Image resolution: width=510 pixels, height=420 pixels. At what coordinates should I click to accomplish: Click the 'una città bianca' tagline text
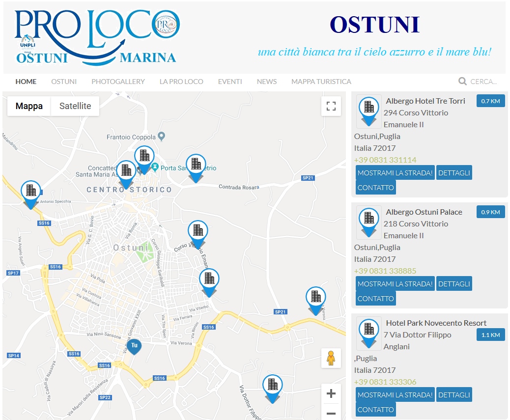[x=374, y=52]
